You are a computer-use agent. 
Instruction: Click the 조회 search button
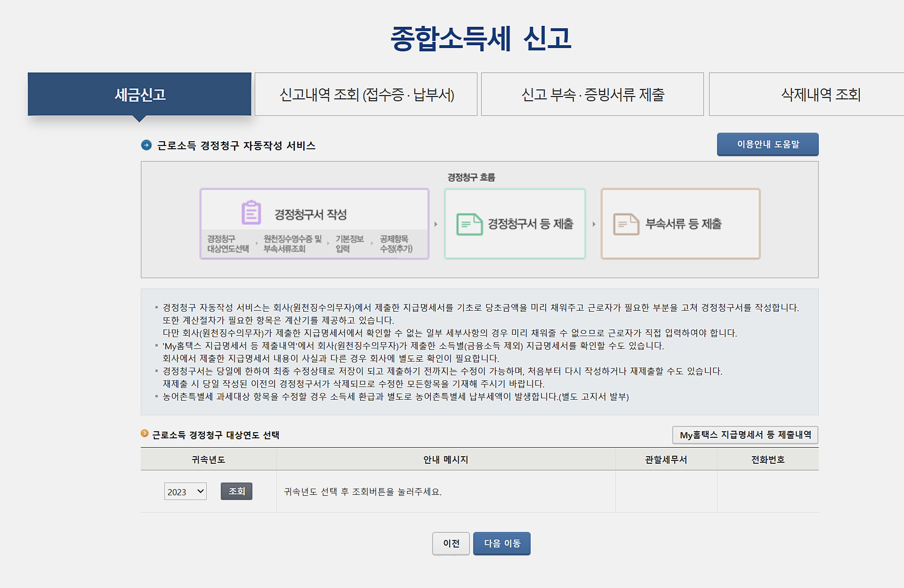[236, 491]
